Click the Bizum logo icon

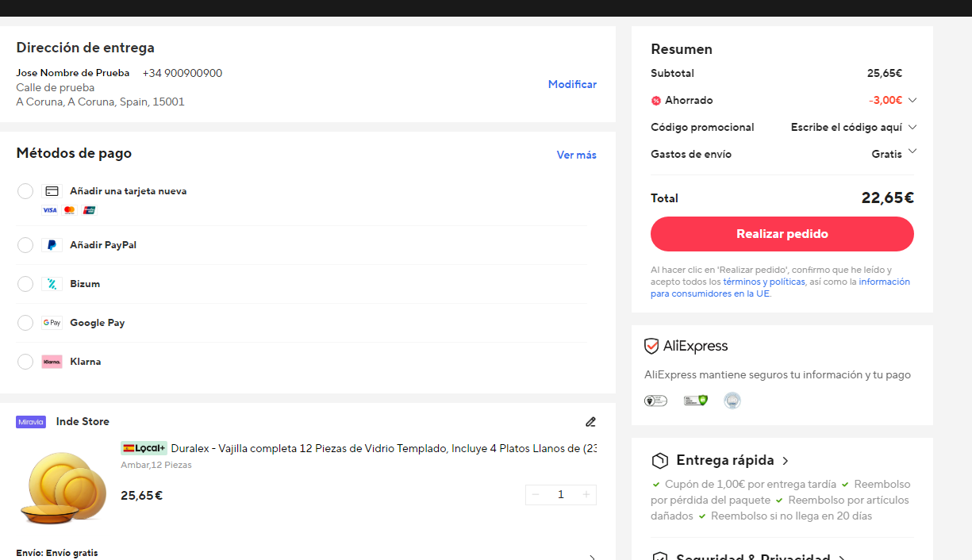(52, 284)
